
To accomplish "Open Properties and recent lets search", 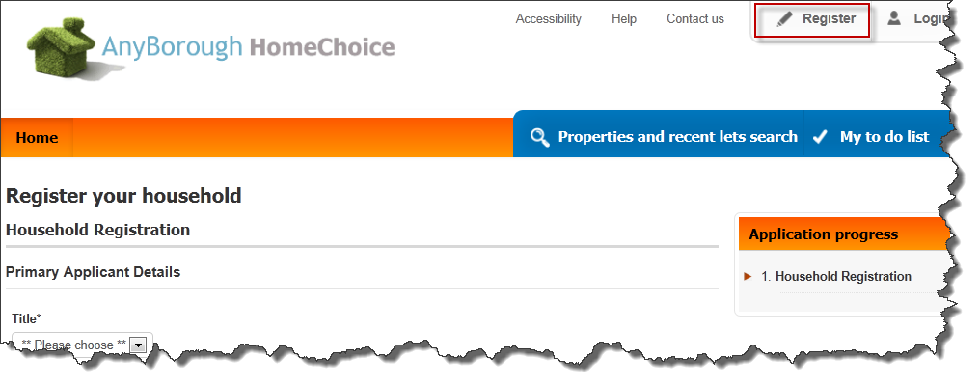I will 677,137.
